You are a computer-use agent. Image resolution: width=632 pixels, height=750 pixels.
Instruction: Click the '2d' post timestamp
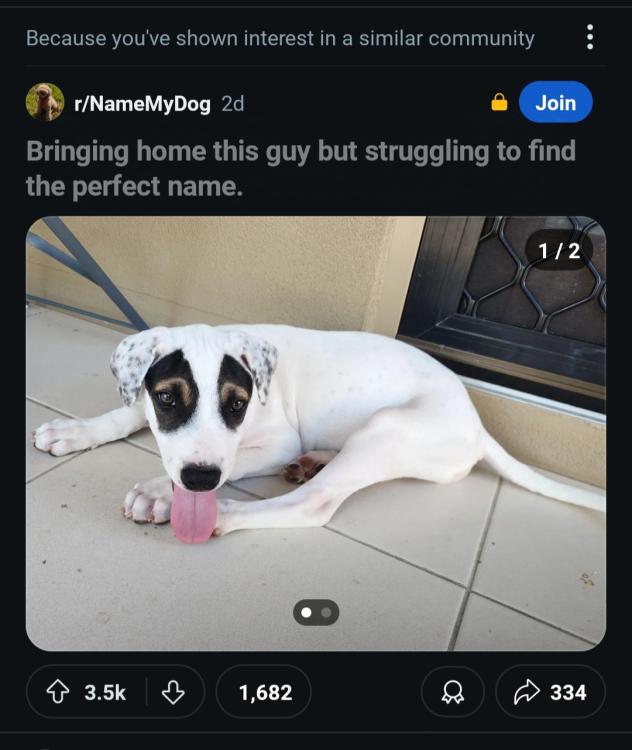tap(232, 103)
